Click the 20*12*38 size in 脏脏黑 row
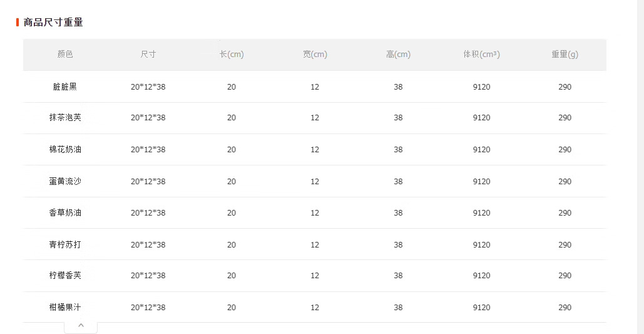Viewport: 644px width, 334px height. click(x=148, y=87)
